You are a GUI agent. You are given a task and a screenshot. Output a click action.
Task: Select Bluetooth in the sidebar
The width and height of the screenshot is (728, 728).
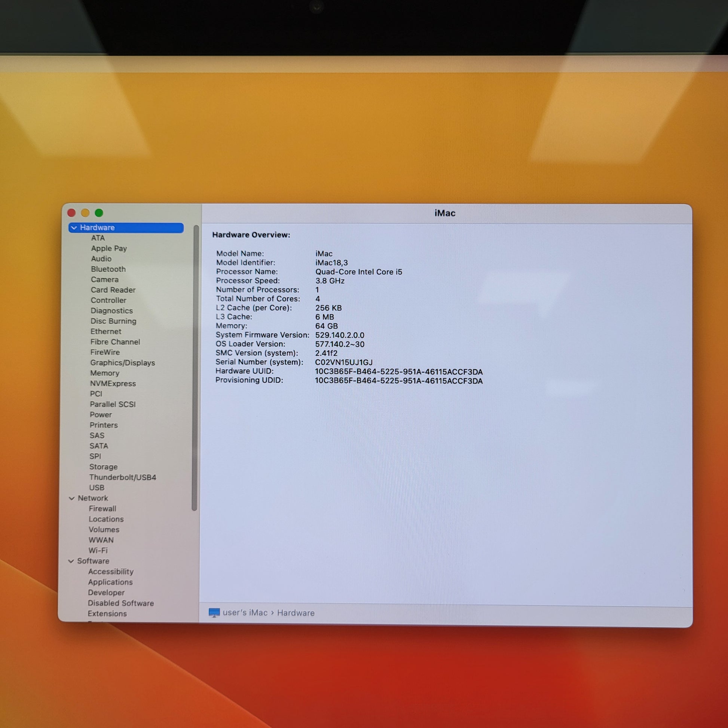pos(108,269)
